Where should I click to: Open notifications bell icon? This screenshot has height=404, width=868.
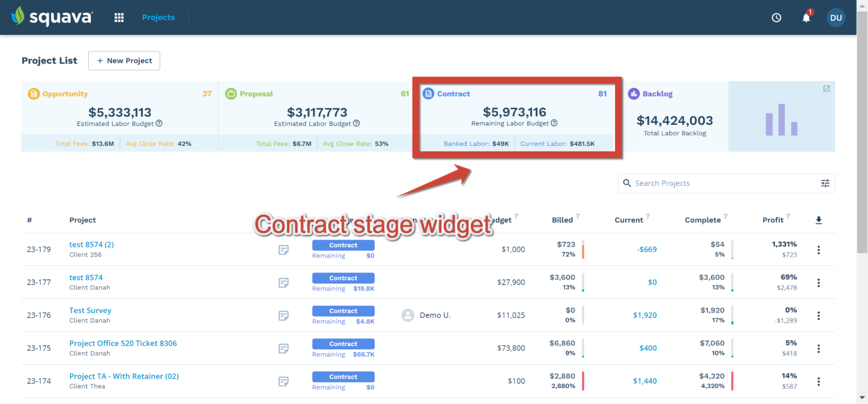click(806, 17)
